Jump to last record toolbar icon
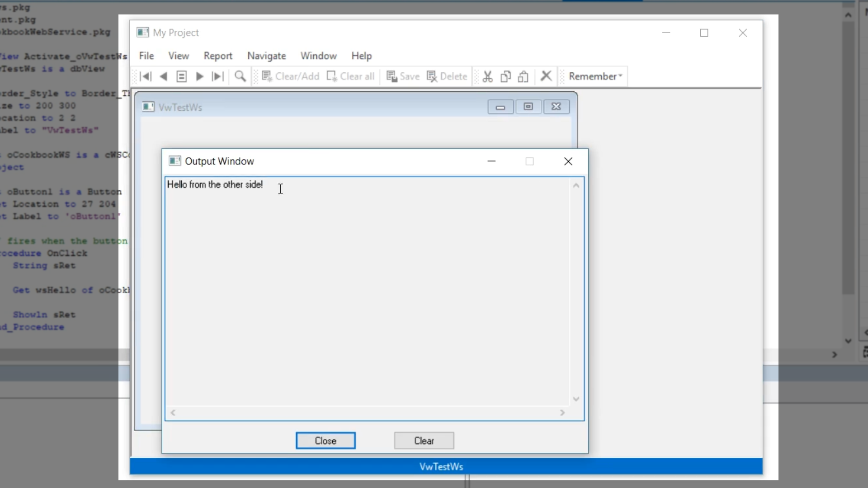Viewport: 868px width, 488px height. (x=217, y=76)
